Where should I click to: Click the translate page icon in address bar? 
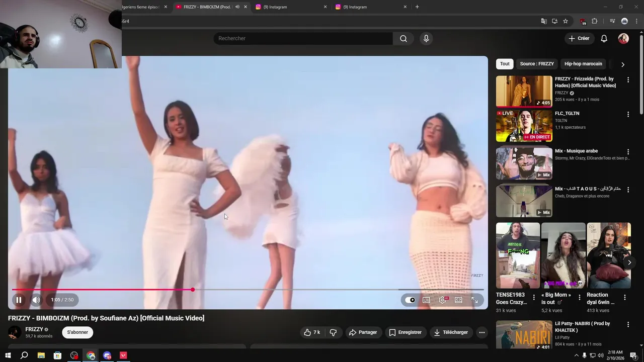point(543,21)
